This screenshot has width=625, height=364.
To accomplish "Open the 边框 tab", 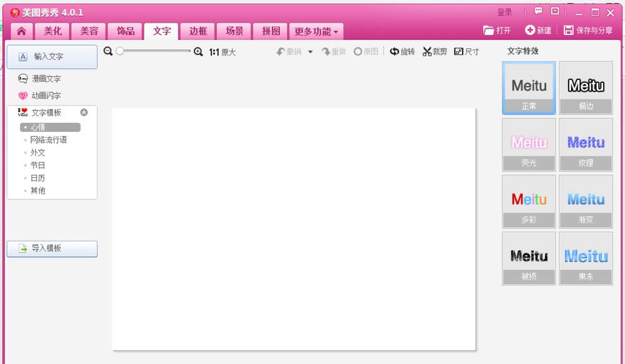I will click(197, 31).
